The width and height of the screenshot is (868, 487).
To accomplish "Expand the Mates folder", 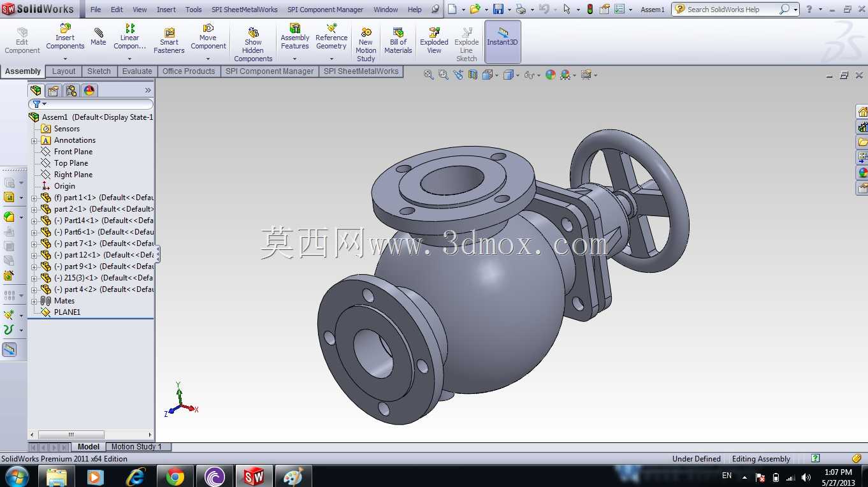I will [34, 301].
